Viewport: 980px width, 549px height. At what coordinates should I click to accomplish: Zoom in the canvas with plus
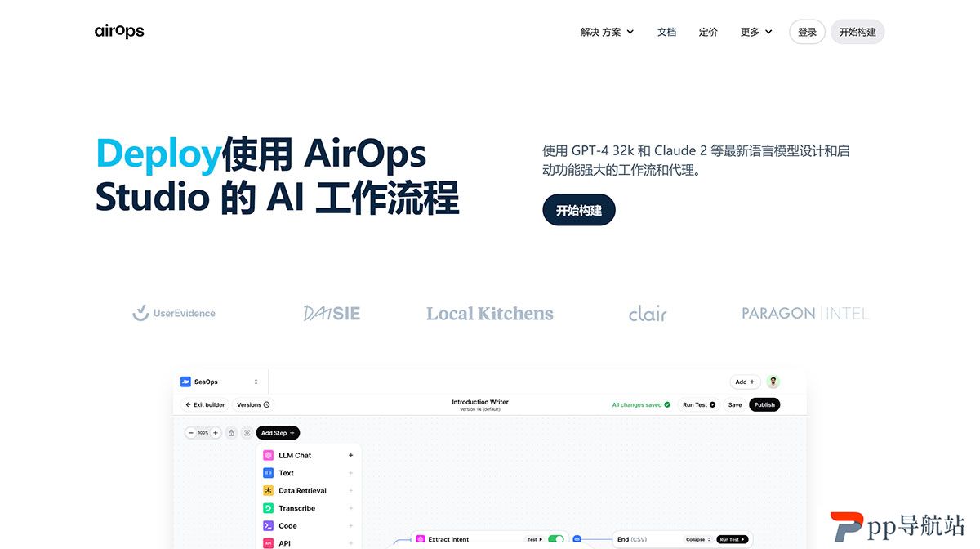click(x=216, y=433)
